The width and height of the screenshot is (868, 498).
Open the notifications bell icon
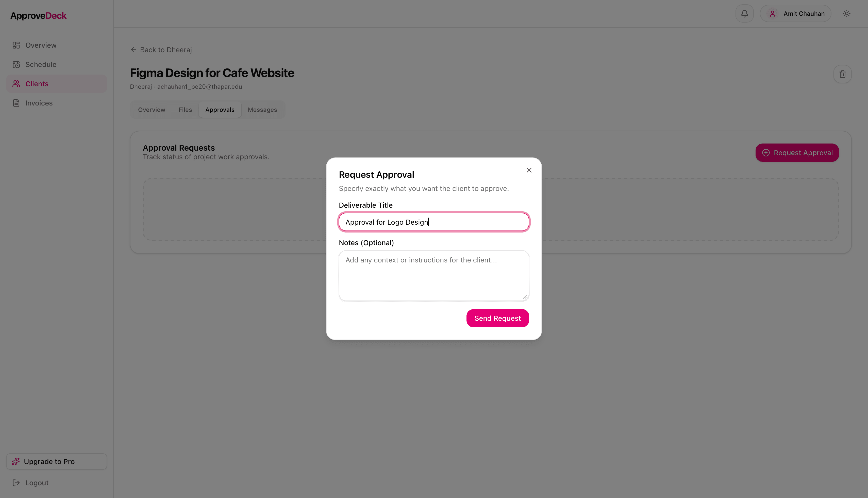click(744, 13)
